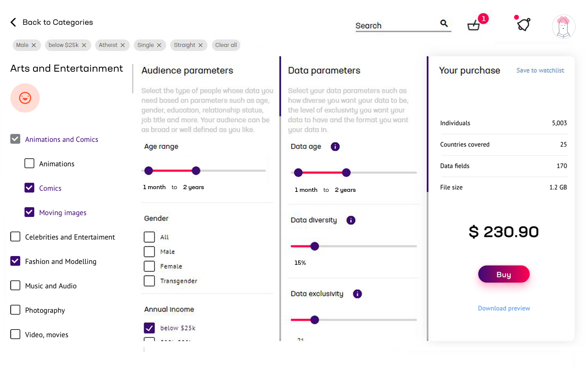Click Data age info icon

pyautogui.click(x=335, y=147)
